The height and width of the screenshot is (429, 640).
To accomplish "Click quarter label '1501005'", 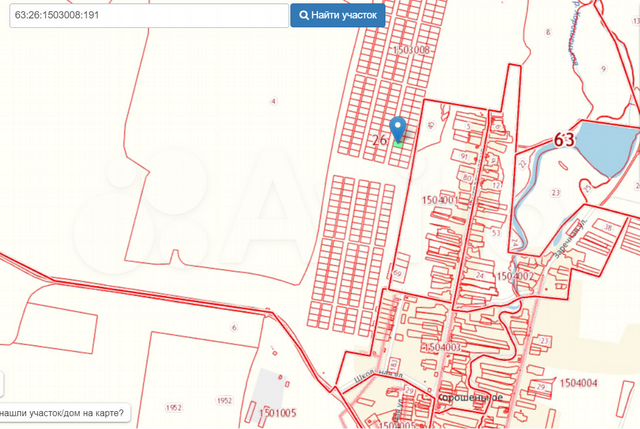I will pyautogui.click(x=278, y=413).
